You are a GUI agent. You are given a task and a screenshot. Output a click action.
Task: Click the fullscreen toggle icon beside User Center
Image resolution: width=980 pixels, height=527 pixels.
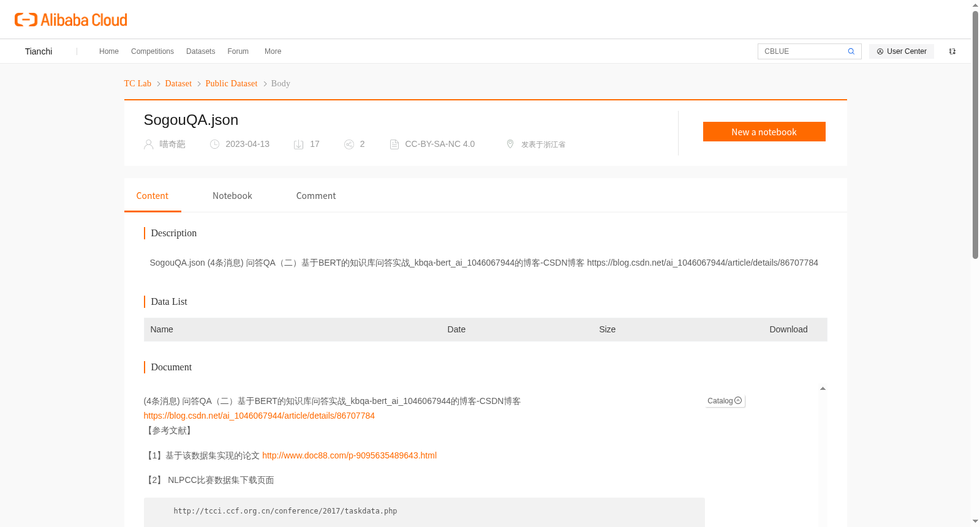(x=952, y=51)
